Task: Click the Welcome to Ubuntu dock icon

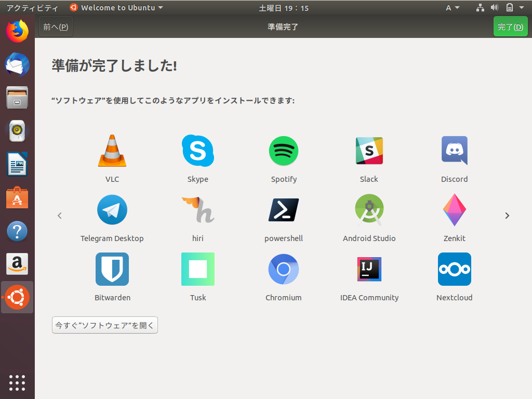Action: pos(17,297)
